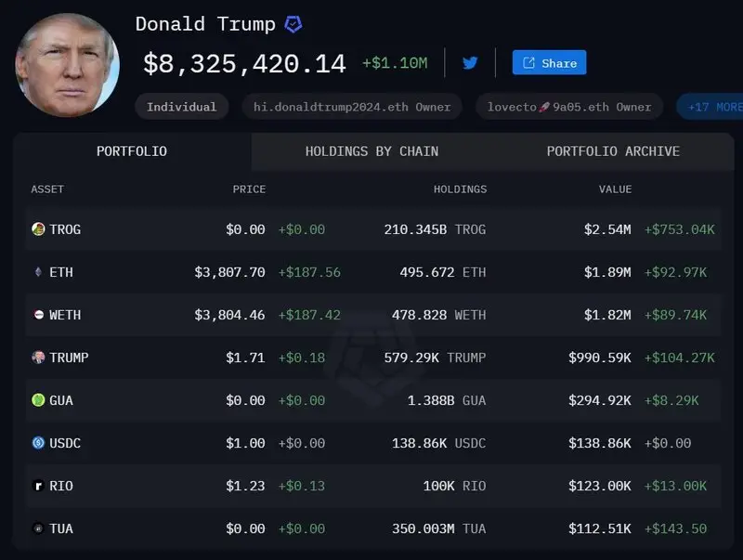Viewport: 743px width, 560px height.
Task: Click the +$13.00K RIO value change
Action: 676,486
